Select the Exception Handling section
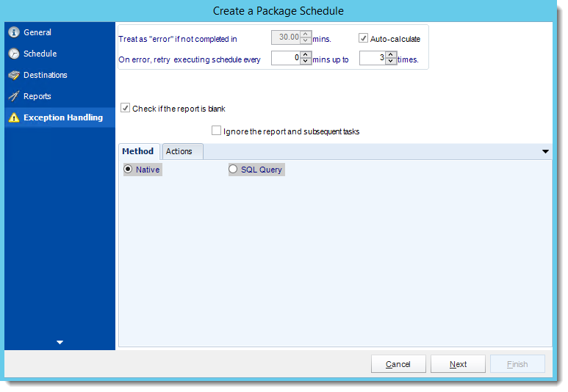The height and width of the screenshot is (392, 568). (x=60, y=117)
